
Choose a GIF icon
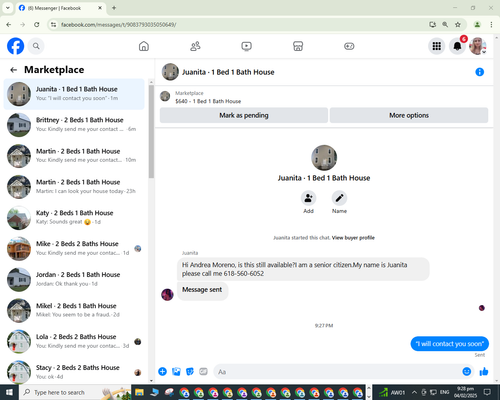pos(203,371)
